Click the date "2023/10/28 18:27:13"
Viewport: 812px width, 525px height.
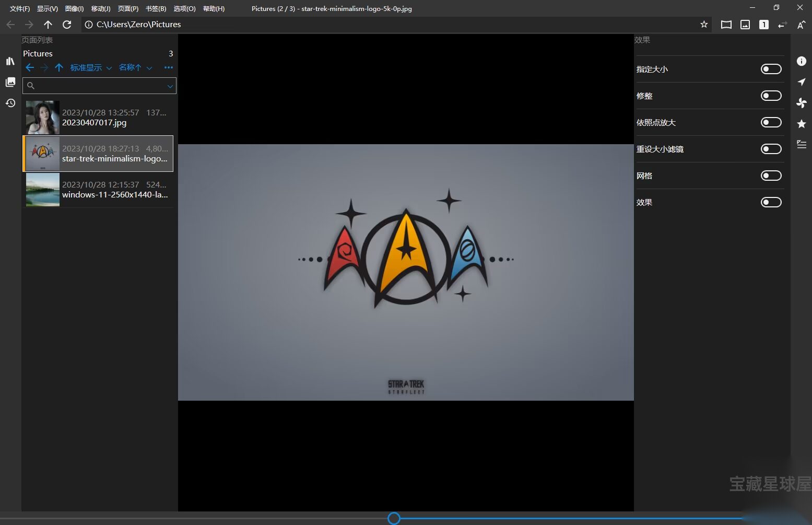(101, 148)
